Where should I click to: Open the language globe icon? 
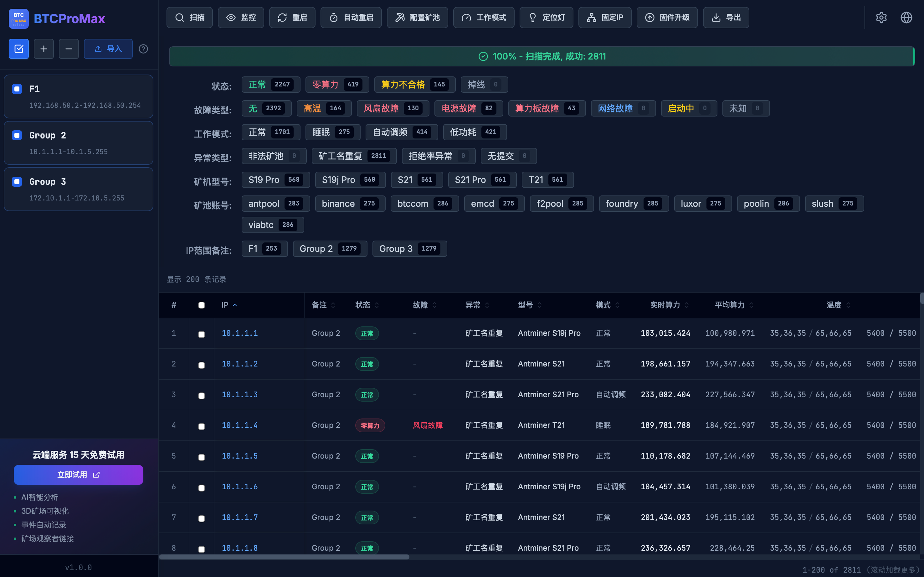906,18
